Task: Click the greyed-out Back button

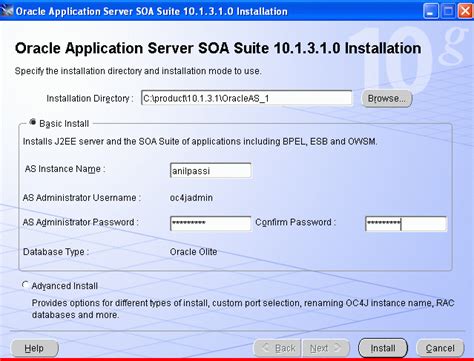Action: pos(278,348)
